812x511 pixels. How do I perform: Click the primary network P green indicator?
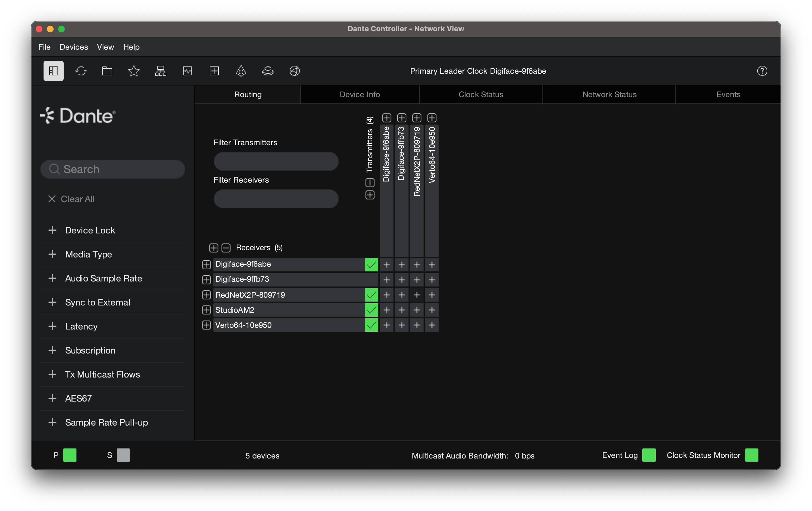point(70,455)
